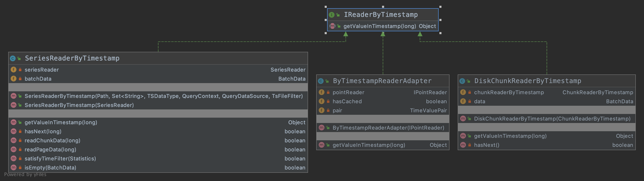This screenshot has height=181, width=644.
Task: Click the class icon beside ByTimestampReaderAdapter title
Action: 321,81
